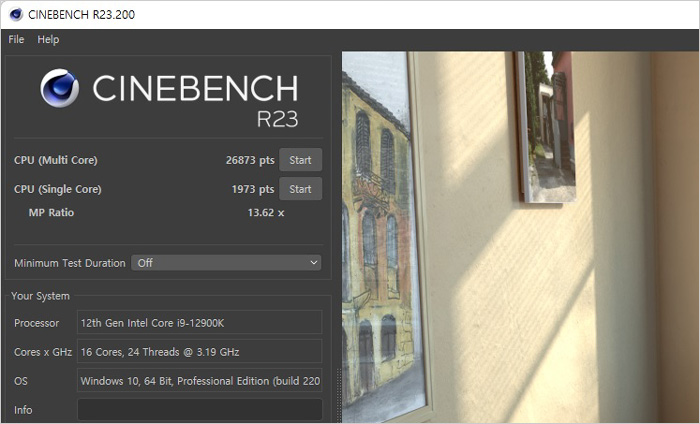This screenshot has height=424, width=700.
Task: Click the empty Info input field
Action: [200, 409]
